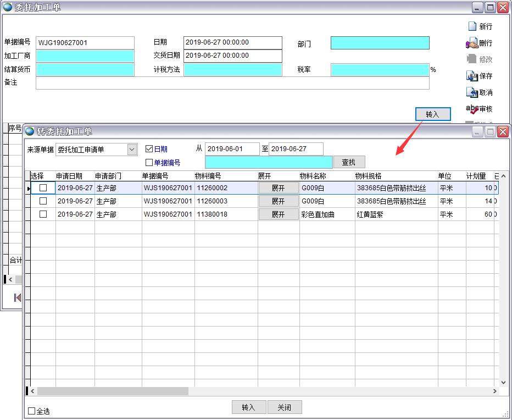Click the 关闭 button at dialog bottom
Image resolution: width=512 pixels, height=420 pixels.
284,407
